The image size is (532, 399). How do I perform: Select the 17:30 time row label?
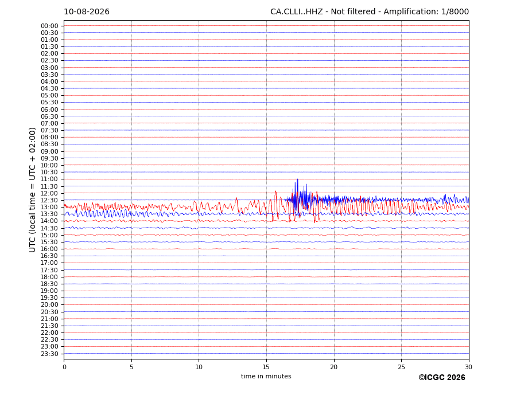(x=49, y=270)
